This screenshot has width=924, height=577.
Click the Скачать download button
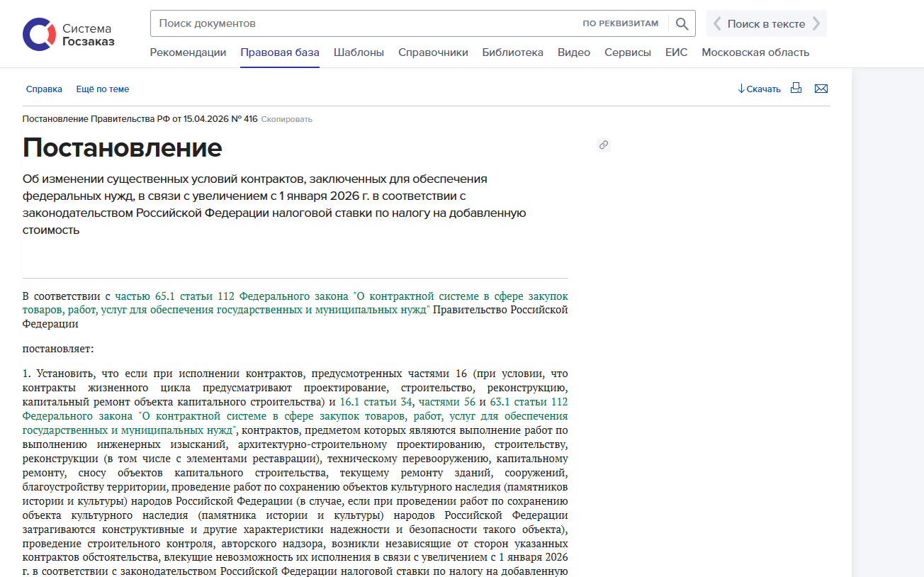pos(759,89)
